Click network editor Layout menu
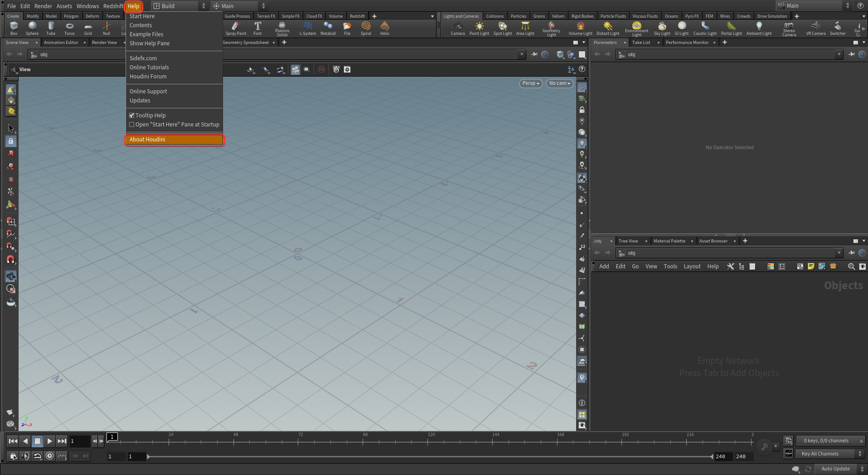 692,267
